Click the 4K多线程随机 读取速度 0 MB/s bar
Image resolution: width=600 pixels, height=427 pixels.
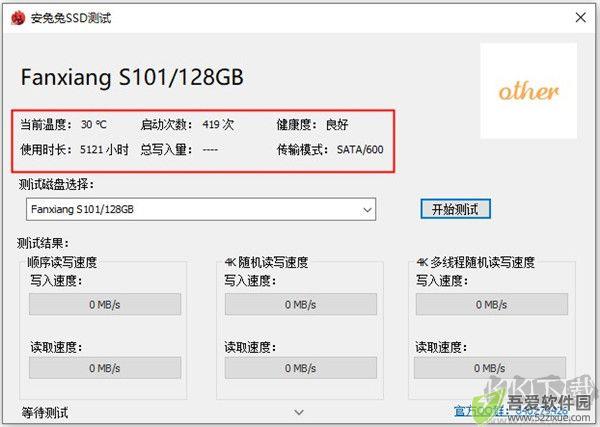tap(490, 368)
